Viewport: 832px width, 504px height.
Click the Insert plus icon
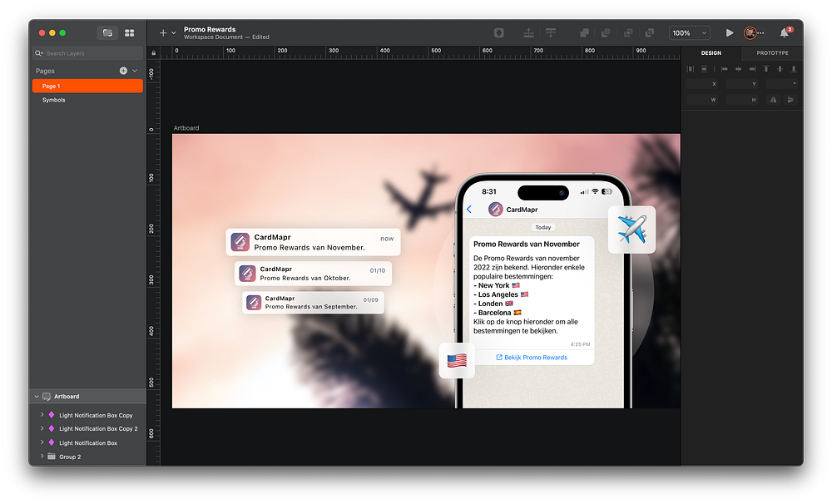tap(163, 33)
